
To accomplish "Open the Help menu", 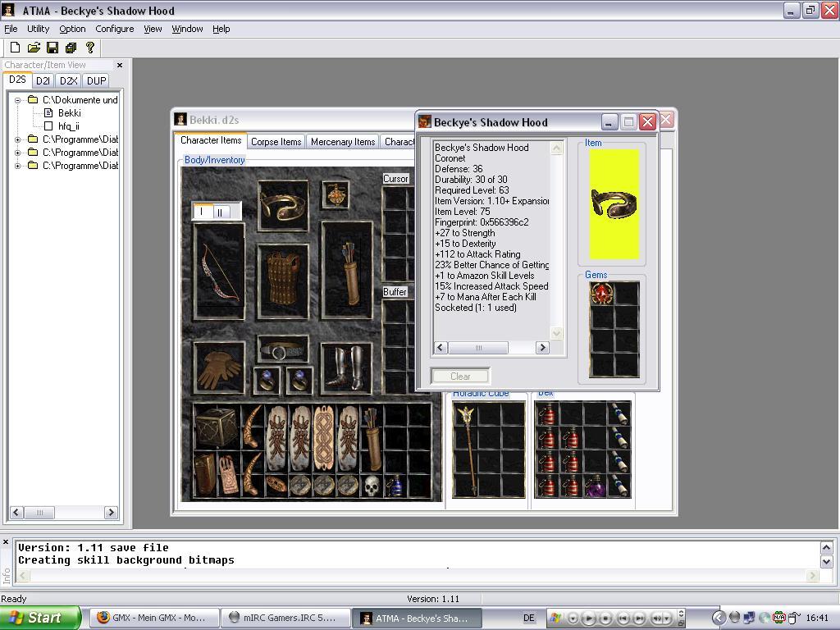I will [x=221, y=29].
